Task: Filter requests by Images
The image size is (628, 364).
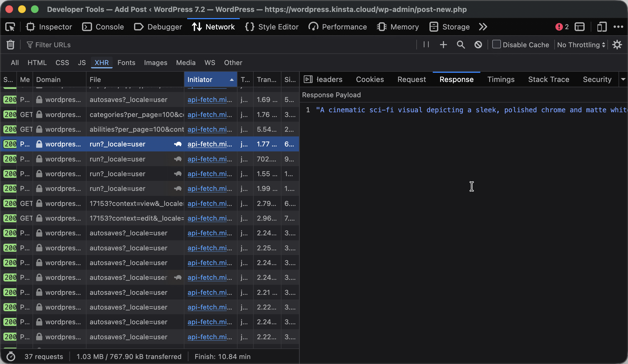Action: pyautogui.click(x=156, y=63)
